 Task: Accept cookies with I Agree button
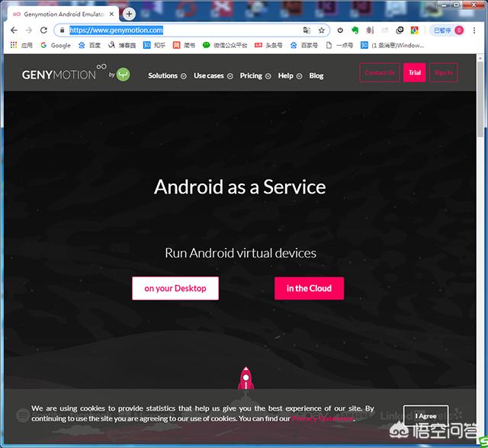pos(425,416)
